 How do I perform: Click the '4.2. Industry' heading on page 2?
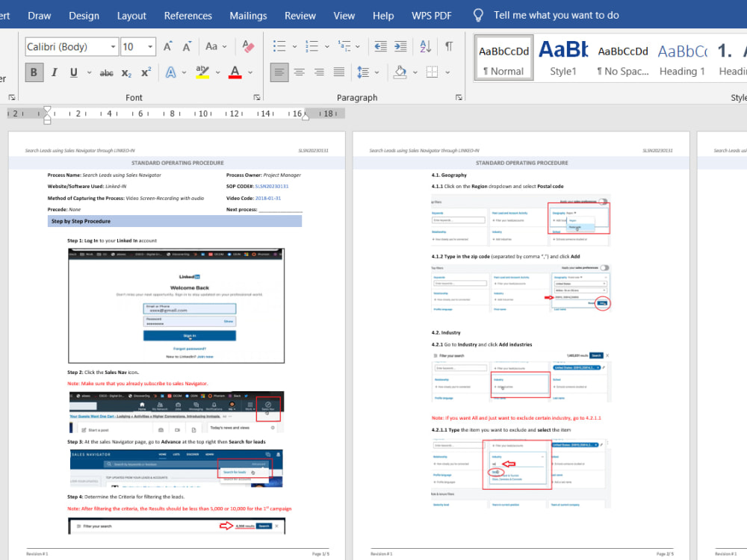coord(446,332)
